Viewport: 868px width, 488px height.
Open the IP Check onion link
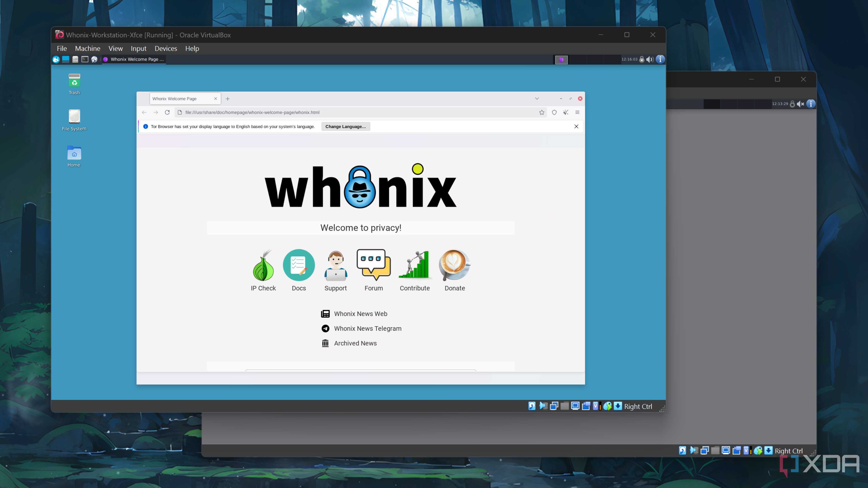263,270
